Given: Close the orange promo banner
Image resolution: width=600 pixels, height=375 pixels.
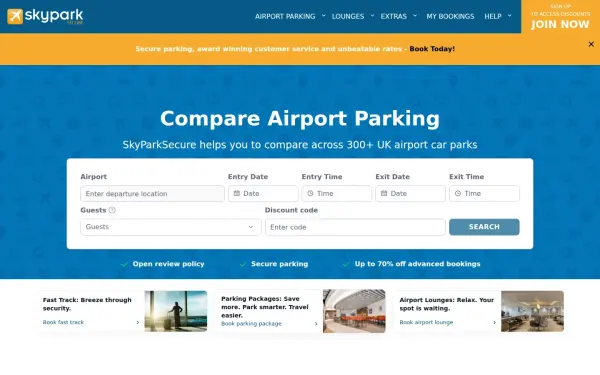Looking at the screenshot, I should coord(591,44).
